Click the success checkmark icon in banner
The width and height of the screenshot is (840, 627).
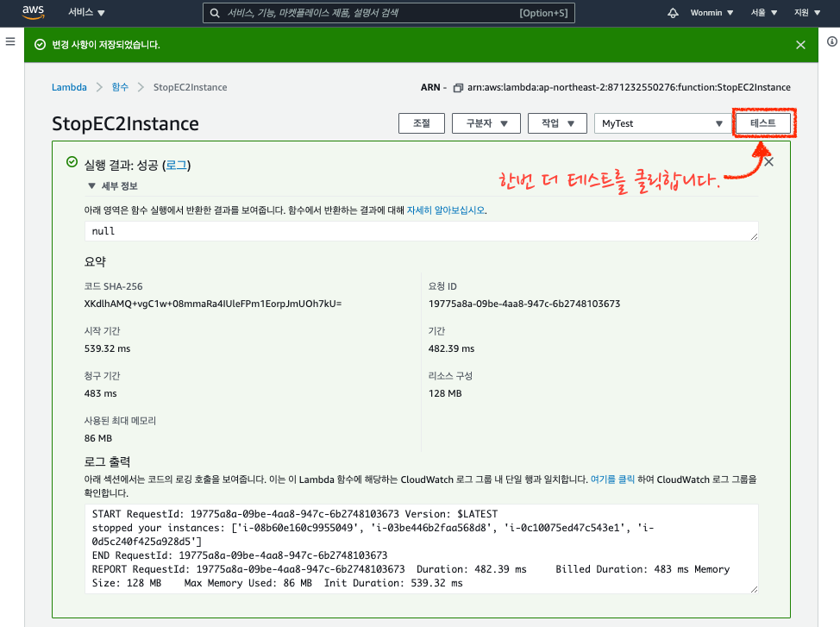coord(40,45)
